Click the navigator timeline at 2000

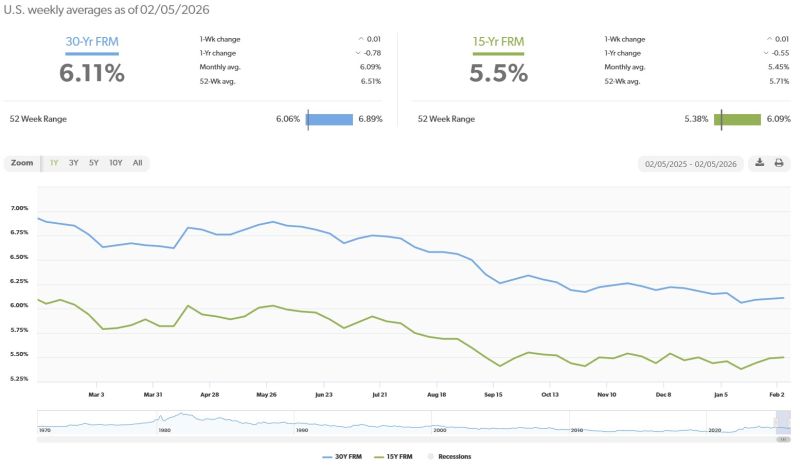click(440, 420)
